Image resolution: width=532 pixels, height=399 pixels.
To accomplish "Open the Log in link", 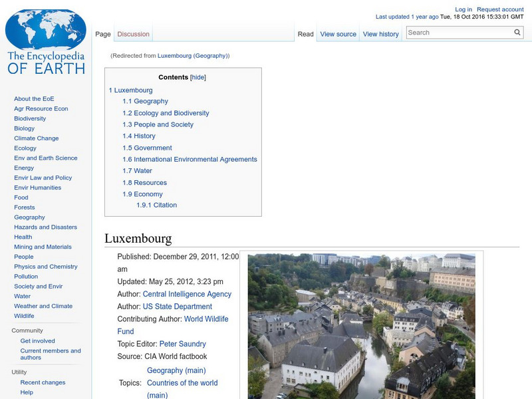I will pyautogui.click(x=464, y=9).
